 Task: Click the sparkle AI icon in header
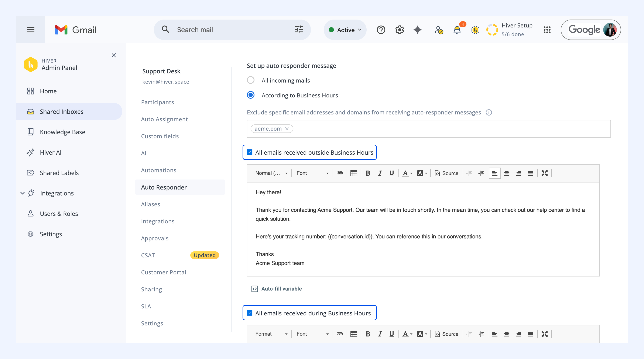[418, 30]
